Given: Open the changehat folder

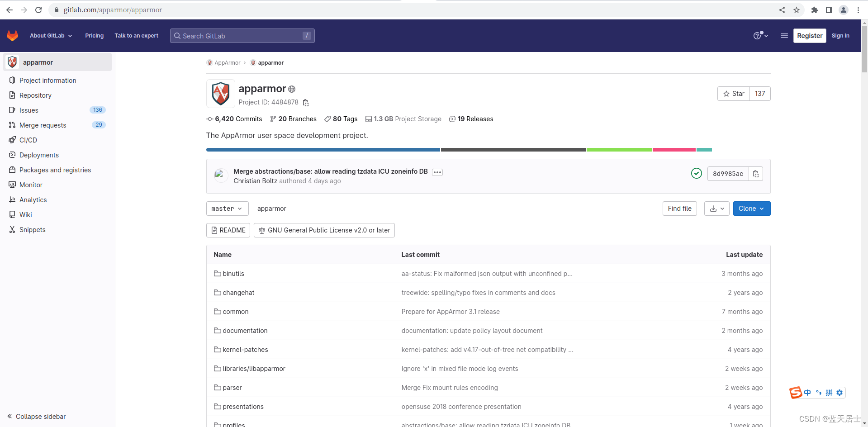Looking at the screenshot, I should pyautogui.click(x=238, y=293).
